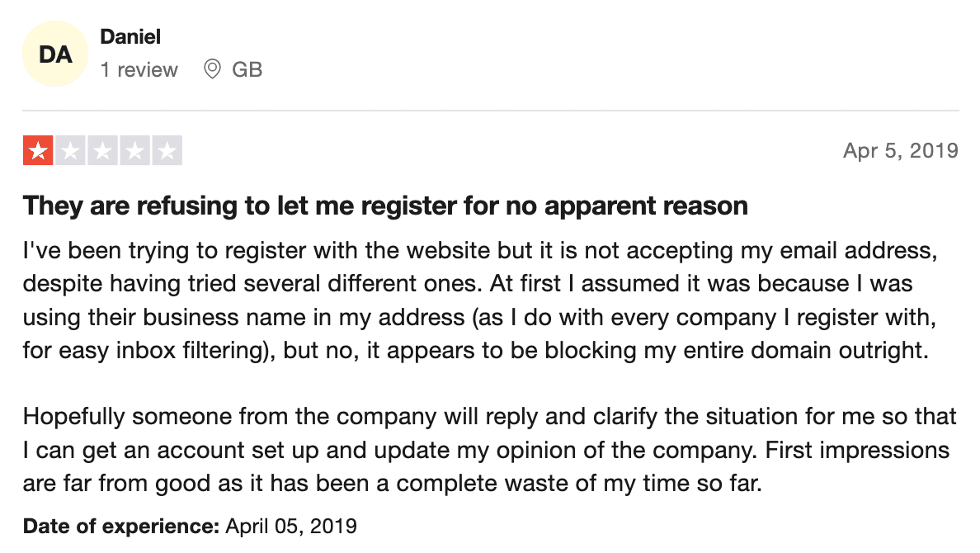Image resolution: width=980 pixels, height=553 pixels.
Task: Select the second grey star
Action: tap(71, 151)
